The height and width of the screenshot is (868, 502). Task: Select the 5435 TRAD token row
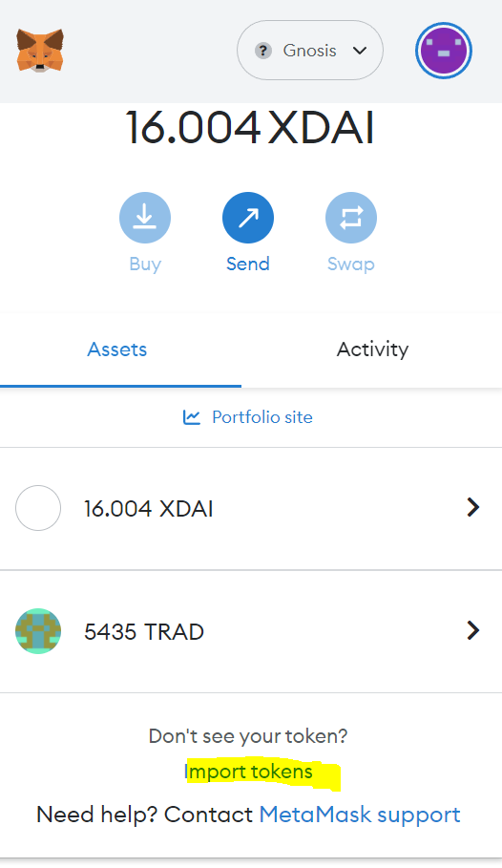251,631
